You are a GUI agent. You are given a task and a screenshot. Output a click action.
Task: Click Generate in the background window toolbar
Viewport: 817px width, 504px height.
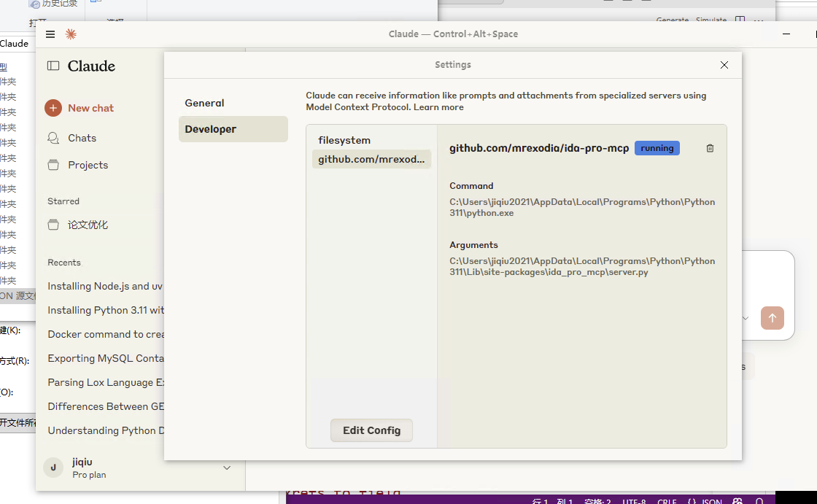672,20
